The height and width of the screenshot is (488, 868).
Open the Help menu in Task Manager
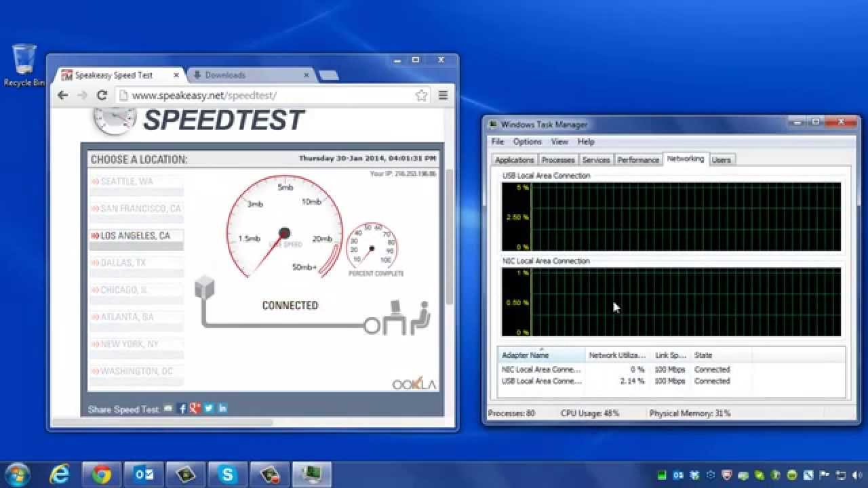pyautogui.click(x=586, y=142)
